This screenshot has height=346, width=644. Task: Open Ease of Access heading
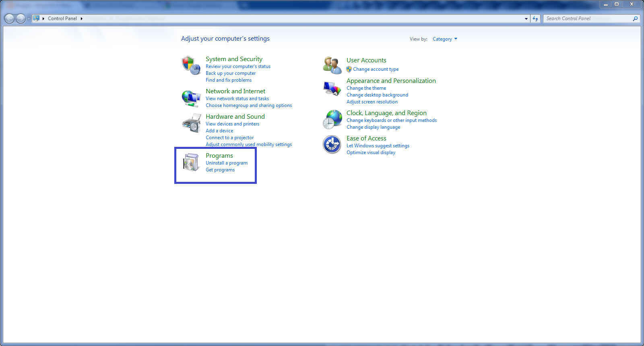point(366,138)
